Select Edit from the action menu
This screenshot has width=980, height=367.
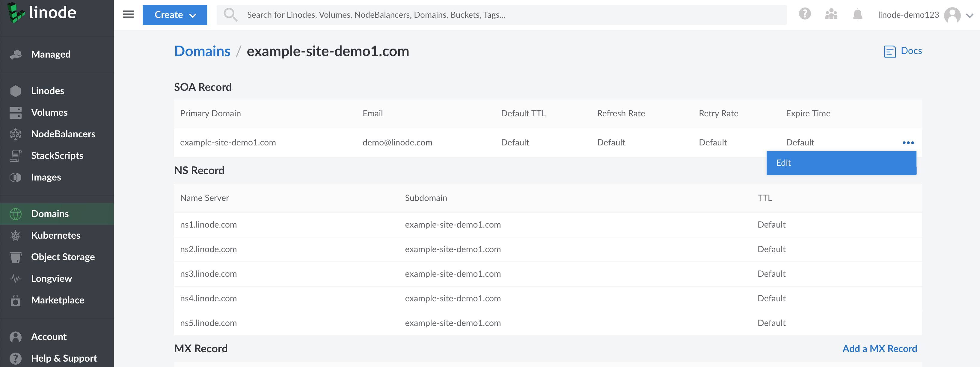(841, 163)
